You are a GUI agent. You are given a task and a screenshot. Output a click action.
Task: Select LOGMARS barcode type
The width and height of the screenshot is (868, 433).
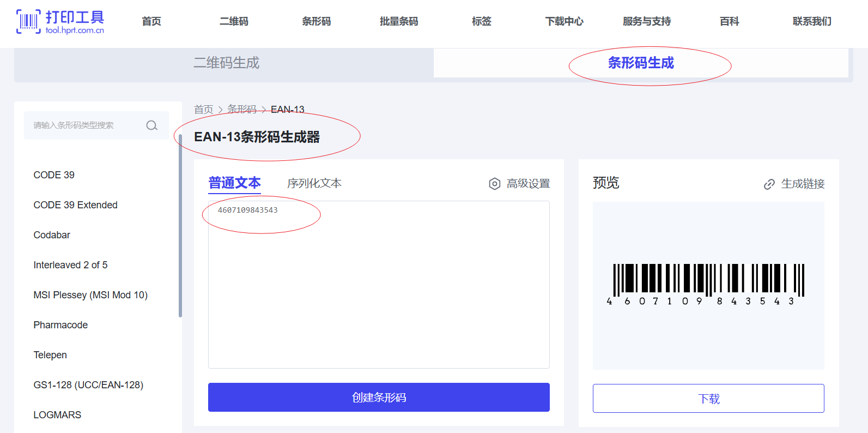pyautogui.click(x=57, y=415)
